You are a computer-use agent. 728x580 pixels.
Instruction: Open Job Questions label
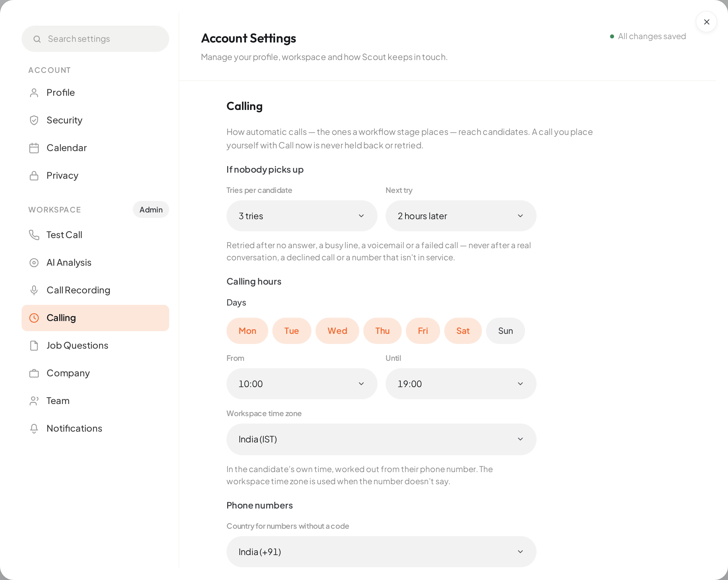[77, 346]
